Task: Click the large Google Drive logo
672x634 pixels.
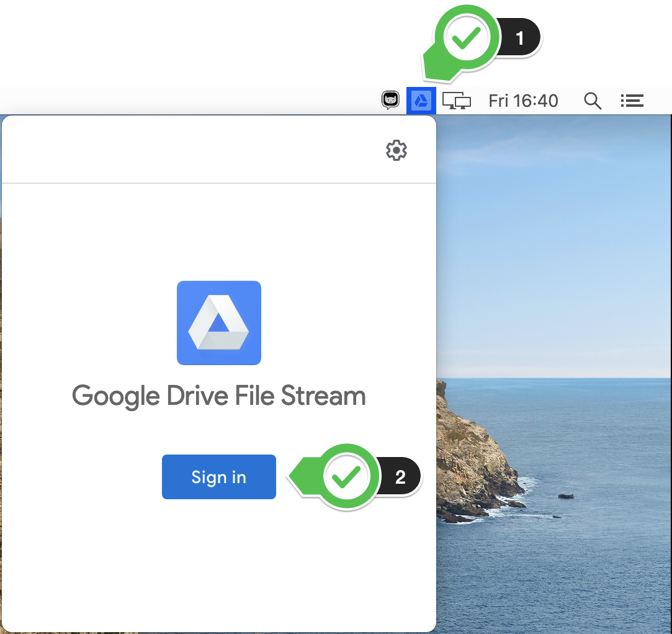Action: 219,323
